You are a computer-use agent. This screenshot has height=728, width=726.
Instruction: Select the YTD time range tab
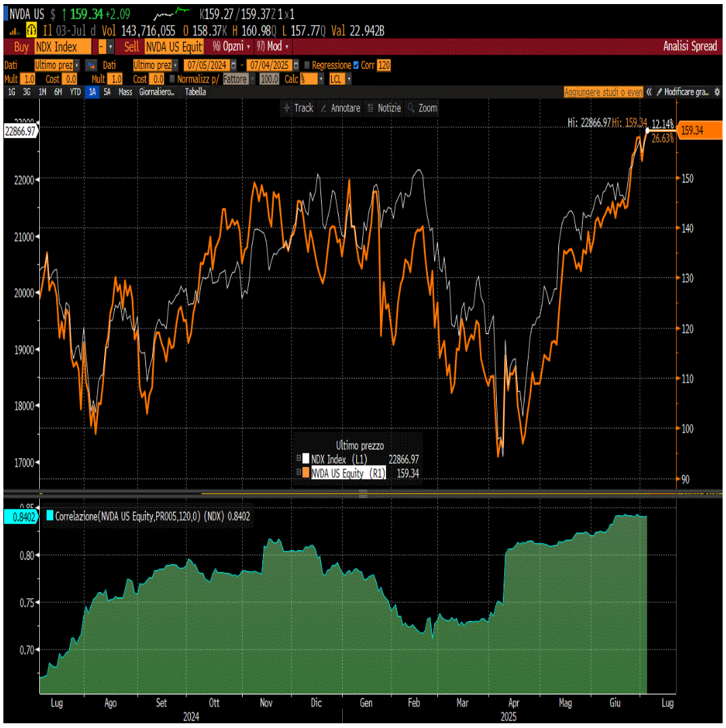tap(75, 92)
